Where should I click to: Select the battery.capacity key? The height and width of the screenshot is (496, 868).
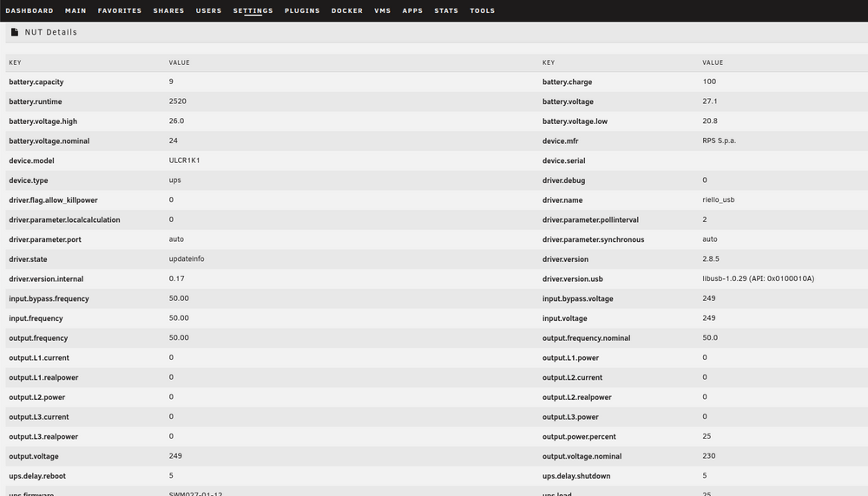pos(36,82)
